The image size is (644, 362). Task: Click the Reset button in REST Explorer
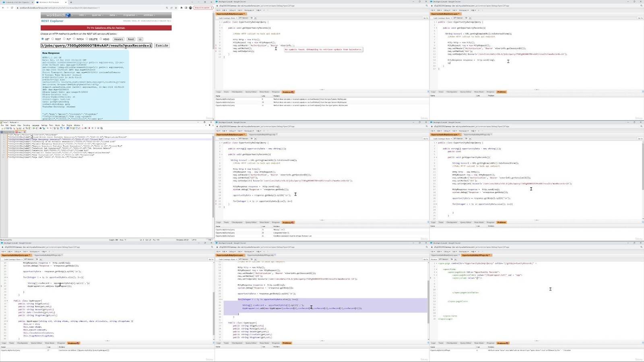[x=131, y=39]
